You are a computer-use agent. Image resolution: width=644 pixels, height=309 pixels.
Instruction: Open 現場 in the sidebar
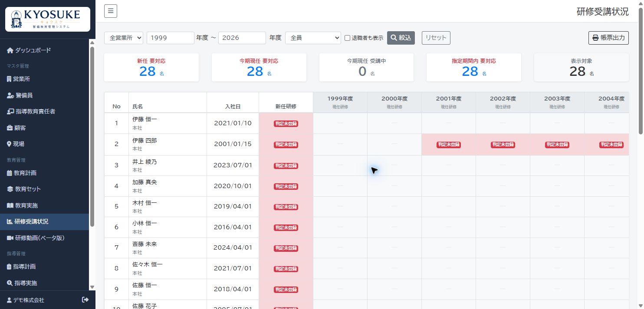point(16,144)
